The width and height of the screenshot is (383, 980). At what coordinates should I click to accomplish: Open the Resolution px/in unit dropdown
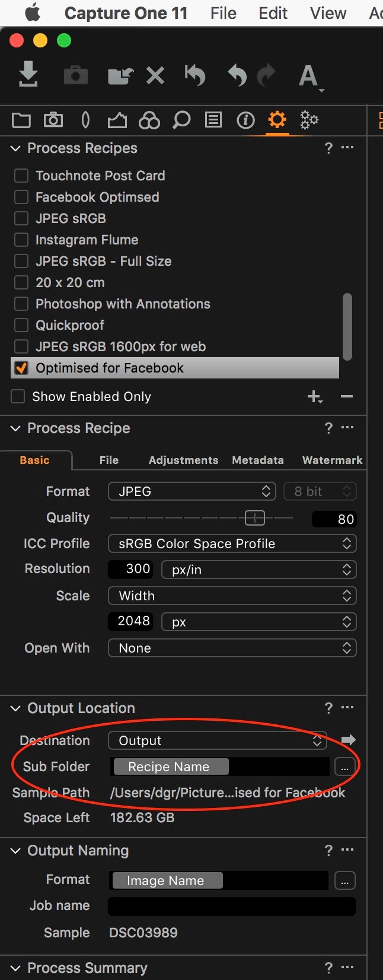tap(259, 569)
